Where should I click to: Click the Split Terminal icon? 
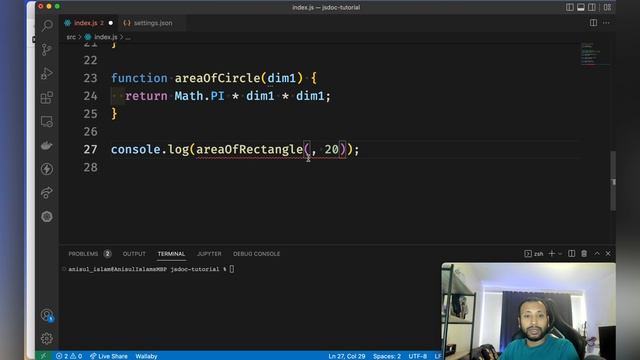pos(571,253)
